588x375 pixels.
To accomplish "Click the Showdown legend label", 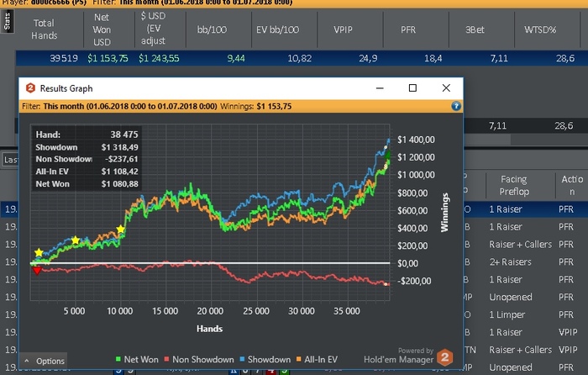I will click(x=269, y=359).
